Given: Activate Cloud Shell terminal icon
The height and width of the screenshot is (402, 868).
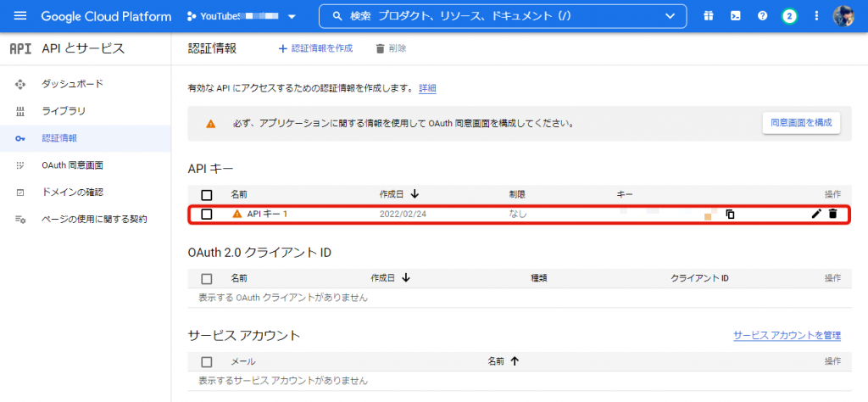Looking at the screenshot, I should (735, 16).
